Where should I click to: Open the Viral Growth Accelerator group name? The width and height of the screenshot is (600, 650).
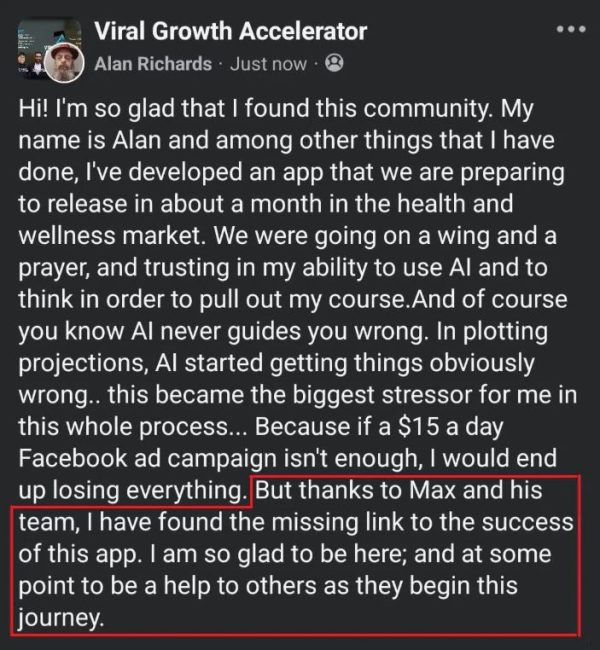230,31
